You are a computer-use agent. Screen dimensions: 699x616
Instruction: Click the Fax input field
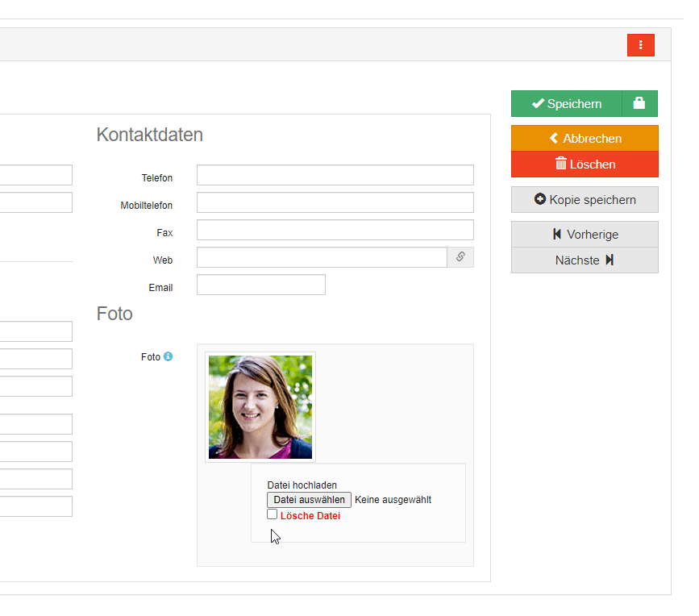pos(335,230)
